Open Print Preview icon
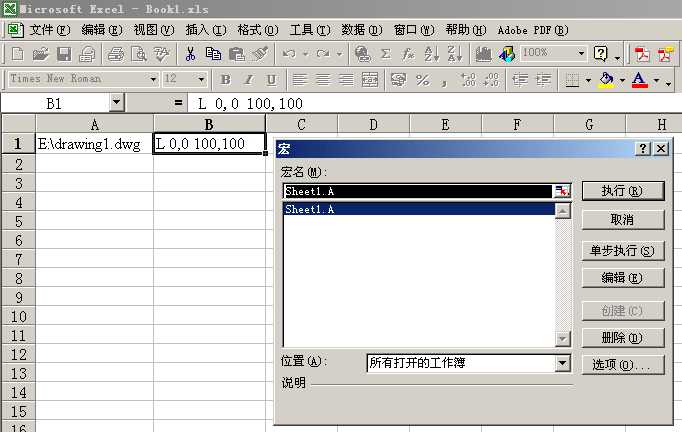Viewport: 682px width, 432px height. (139, 54)
